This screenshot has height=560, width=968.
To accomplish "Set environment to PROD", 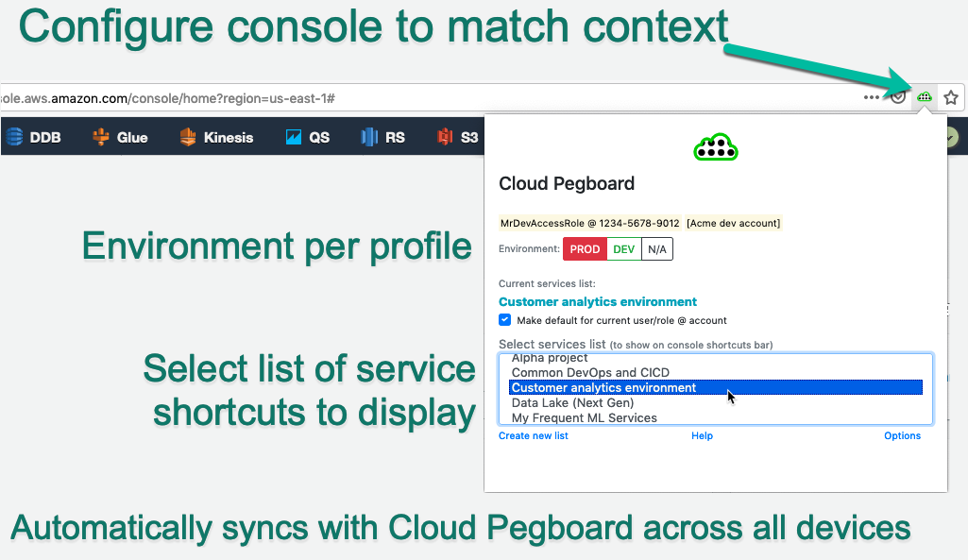I will click(585, 249).
